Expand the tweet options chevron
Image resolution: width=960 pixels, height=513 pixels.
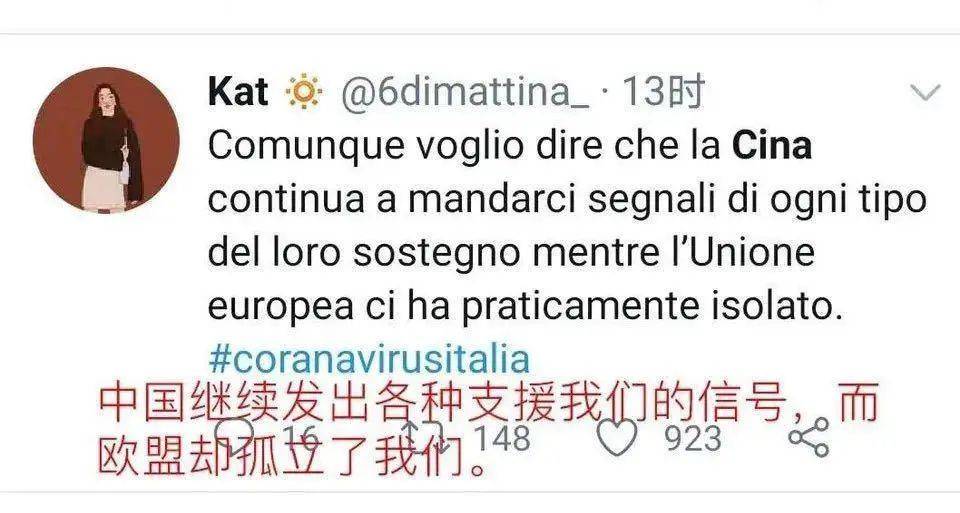tap(924, 93)
